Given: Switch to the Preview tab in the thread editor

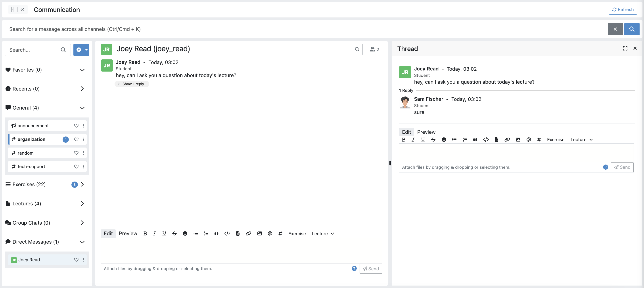Looking at the screenshot, I should pos(426,132).
